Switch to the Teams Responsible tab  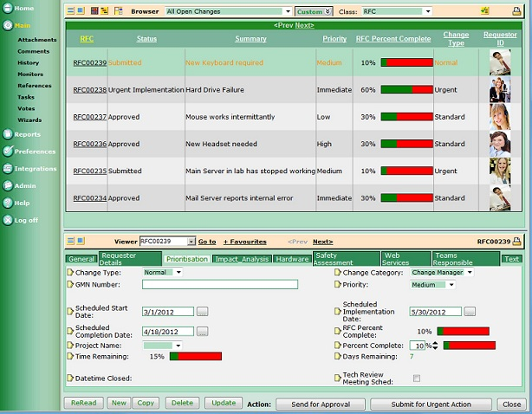tap(466, 259)
